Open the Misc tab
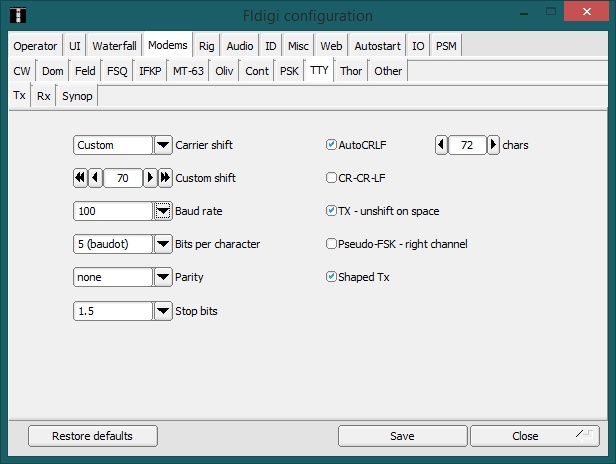The height and width of the screenshot is (464, 616). pos(298,46)
